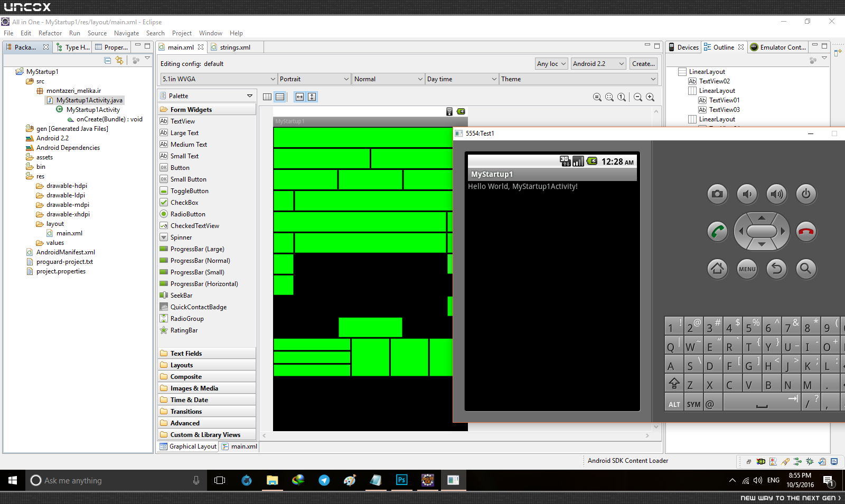Open the Refactor menu

[x=50, y=33]
